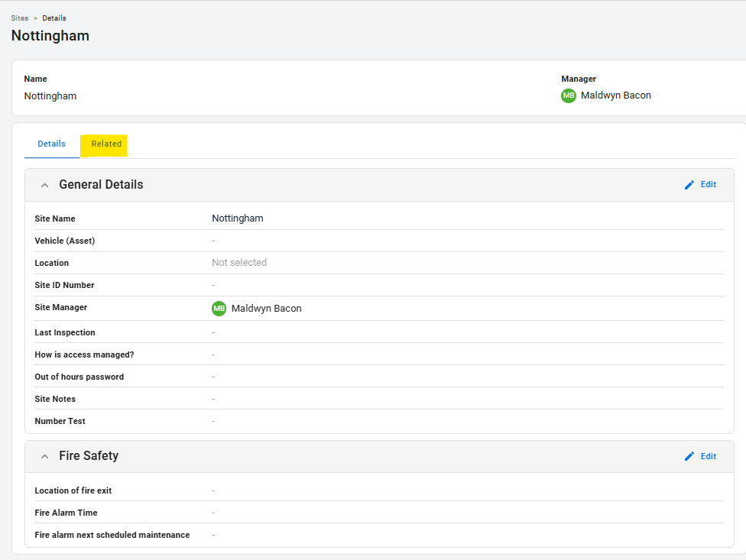The height and width of the screenshot is (560, 746).
Task: Click the pencil icon in General Details header
Action: click(x=689, y=185)
